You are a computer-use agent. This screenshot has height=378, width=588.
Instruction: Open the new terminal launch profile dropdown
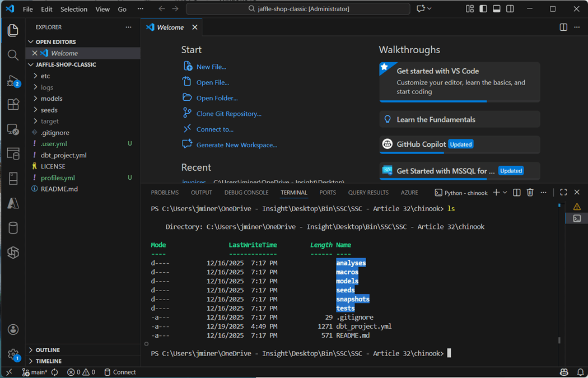click(505, 193)
